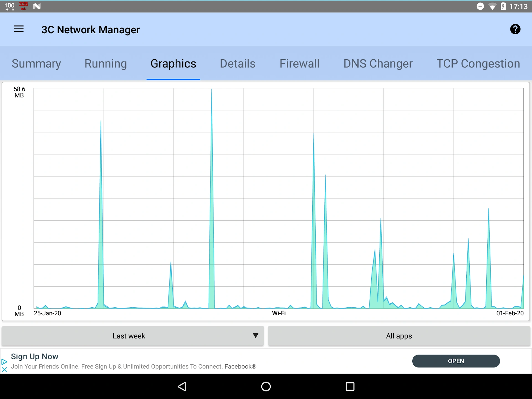The width and height of the screenshot is (532, 399).
Task: Tap the Android home button
Action: point(266,387)
